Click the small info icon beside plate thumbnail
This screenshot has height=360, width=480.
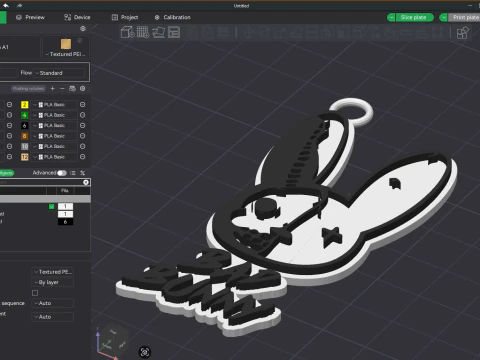click(80, 40)
